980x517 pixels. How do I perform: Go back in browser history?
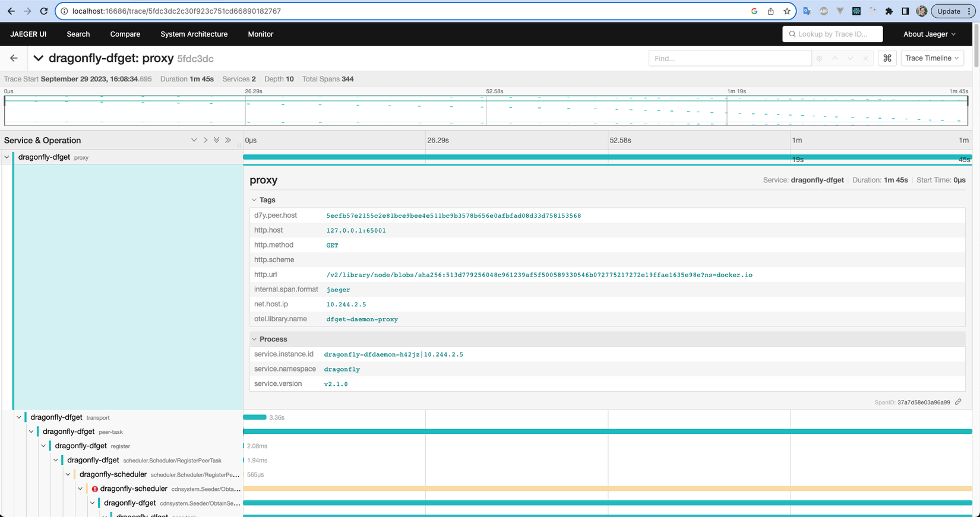click(x=11, y=11)
